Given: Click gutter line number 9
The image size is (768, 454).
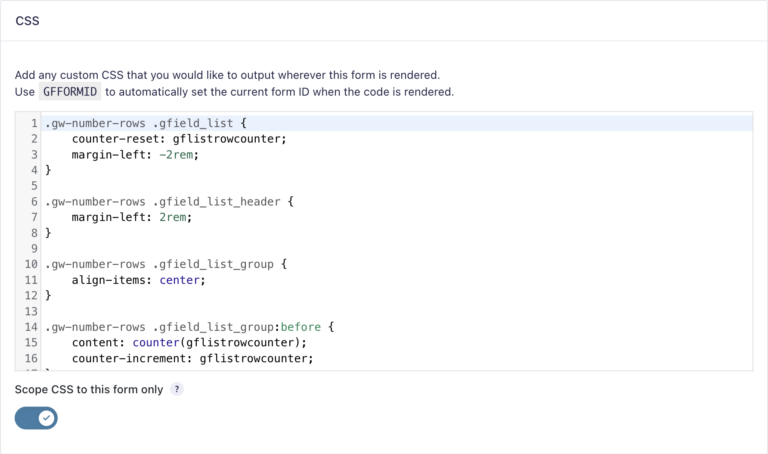Looking at the screenshot, I should [34, 248].
